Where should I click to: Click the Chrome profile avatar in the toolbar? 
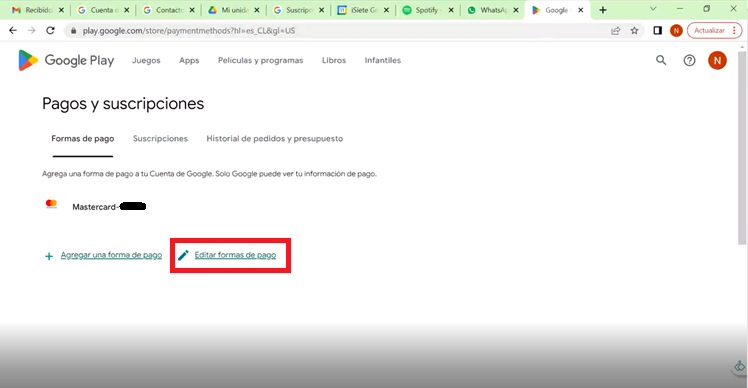(676, 31)
